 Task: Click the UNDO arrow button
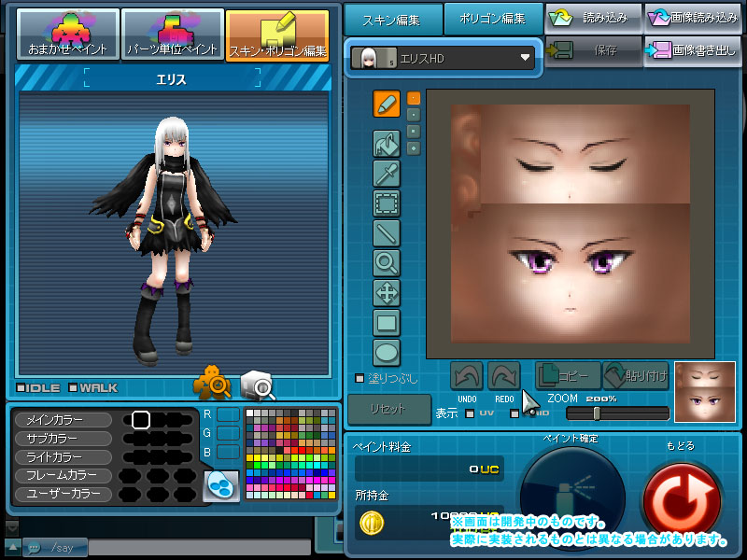(x=467, y=376)
